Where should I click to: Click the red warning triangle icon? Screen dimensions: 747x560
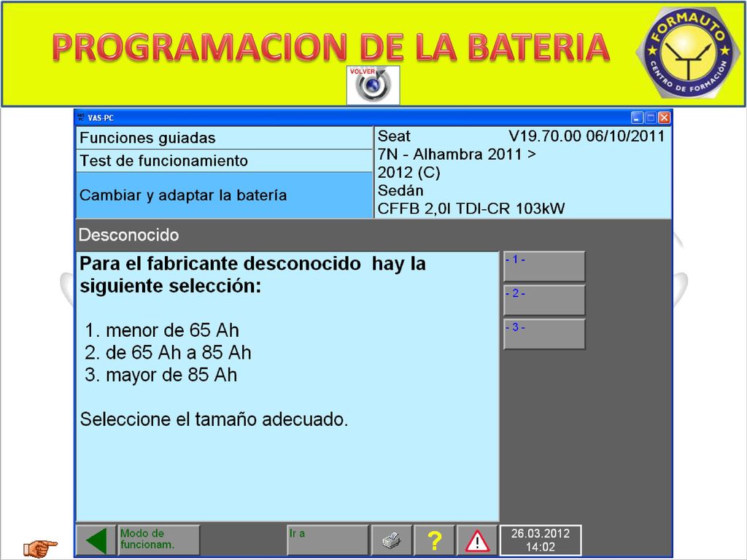(x=477, y=540)
